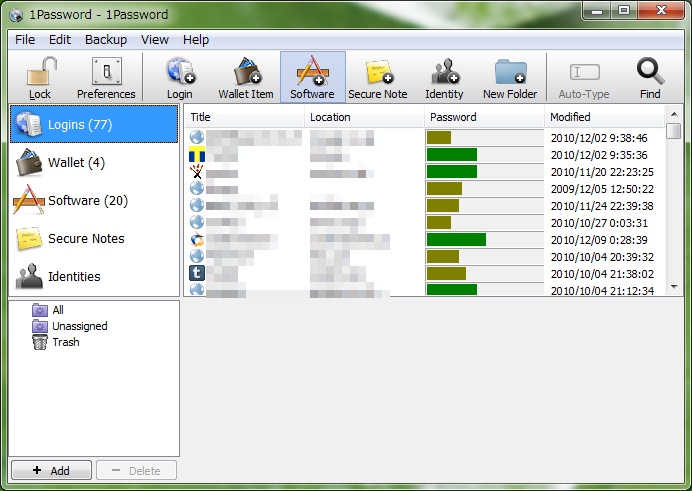Image resolution: width=692 pixels, height=491 pixels.
Task: Open the Software (20) category
Action: point(94,200)
